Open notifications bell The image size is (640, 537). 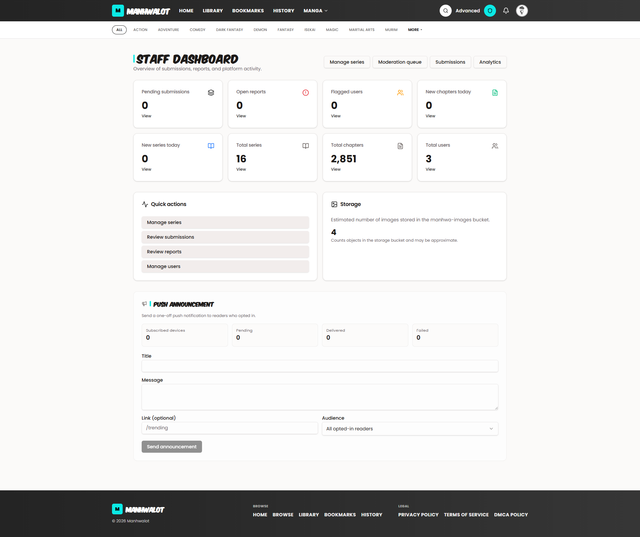(x=506, y=11)
